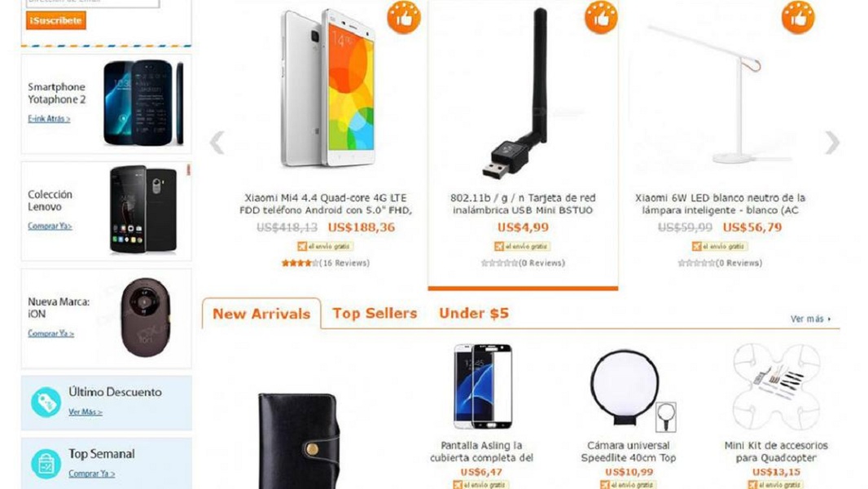Image resolution: width=868 pixels, height=489 pixels.
Task: Switch to the Top Sellers tab
Action: click(375, 314)
